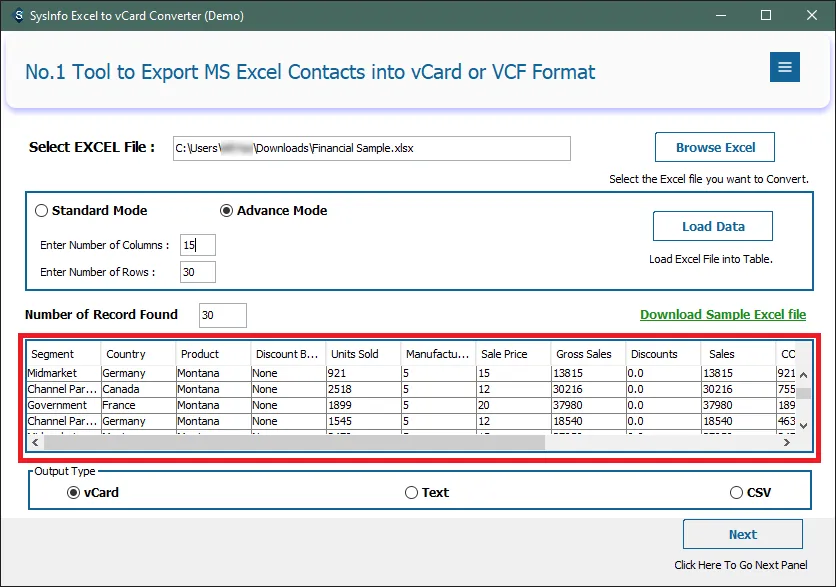Image resolution: width=836 pixels, height=587 pixels.
Task: Select the Discount B... column header
Action: click(x=288, y=354)
